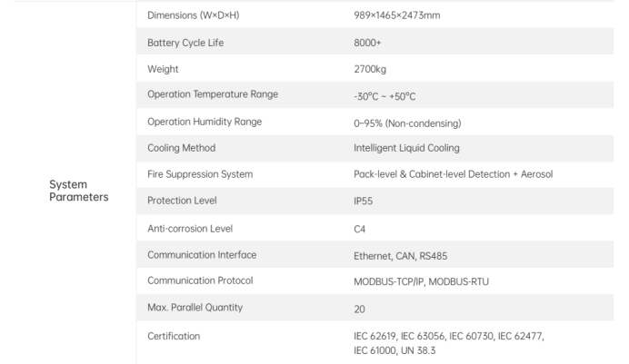Screen dimensions: 629x364
Task: Click the IP55 protection level value
Action: 364,201
